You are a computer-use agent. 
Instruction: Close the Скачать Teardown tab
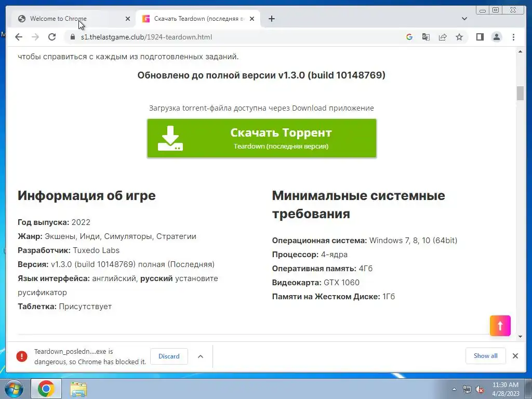pos(252,19)
